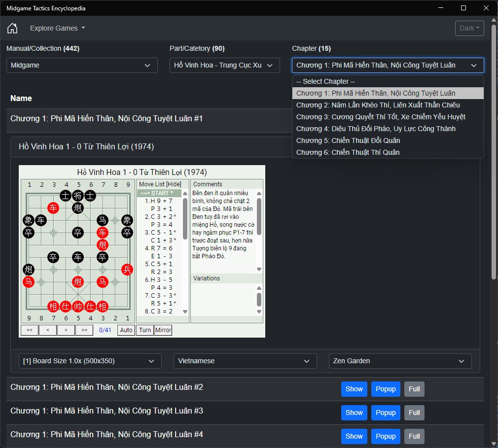498x448 pixels.
Task: Hide the move list via [Hide]
Action: [x=174, y=184]
